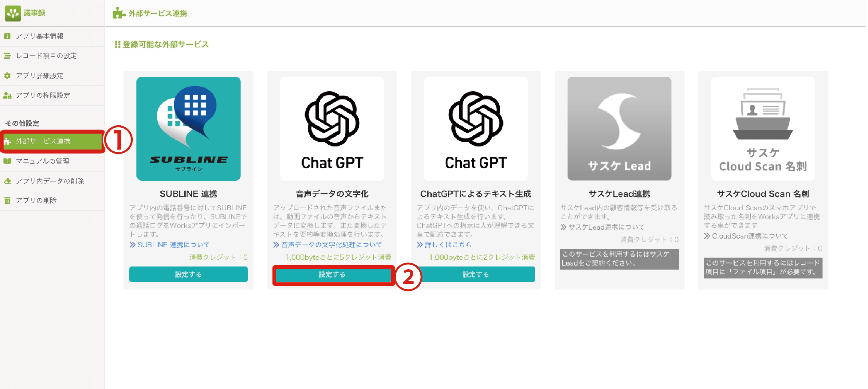This screenshot has width=868, height=389.
Task: Click the 議事録 app logo icon
Action: [x=13, y=13]
